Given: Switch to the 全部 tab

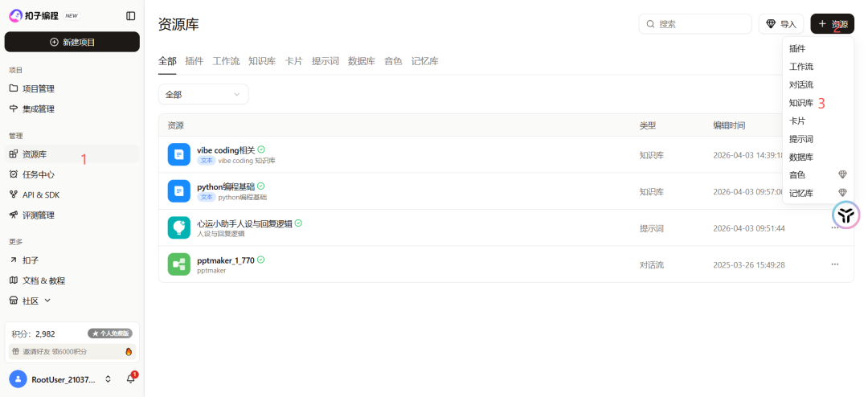Looking at the screenshot, I should pyautogui.click(x=167, y=61).
